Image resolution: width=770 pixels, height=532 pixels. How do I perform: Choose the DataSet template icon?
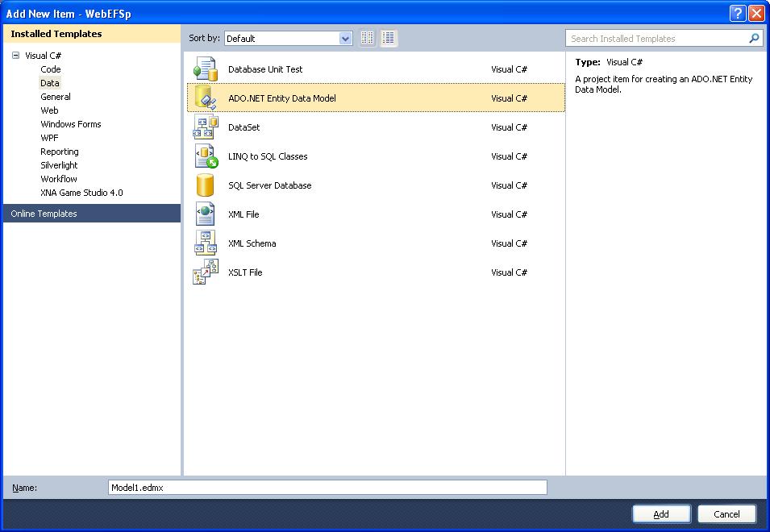point(206,127)
